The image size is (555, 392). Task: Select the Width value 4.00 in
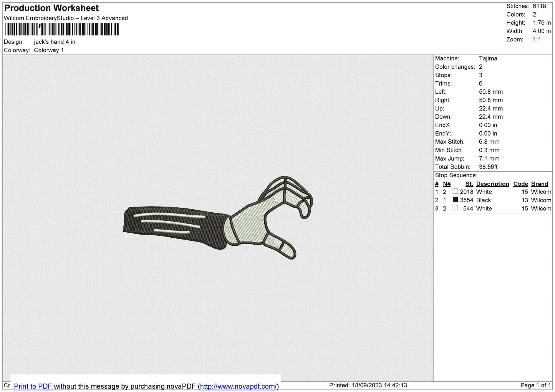542,31
